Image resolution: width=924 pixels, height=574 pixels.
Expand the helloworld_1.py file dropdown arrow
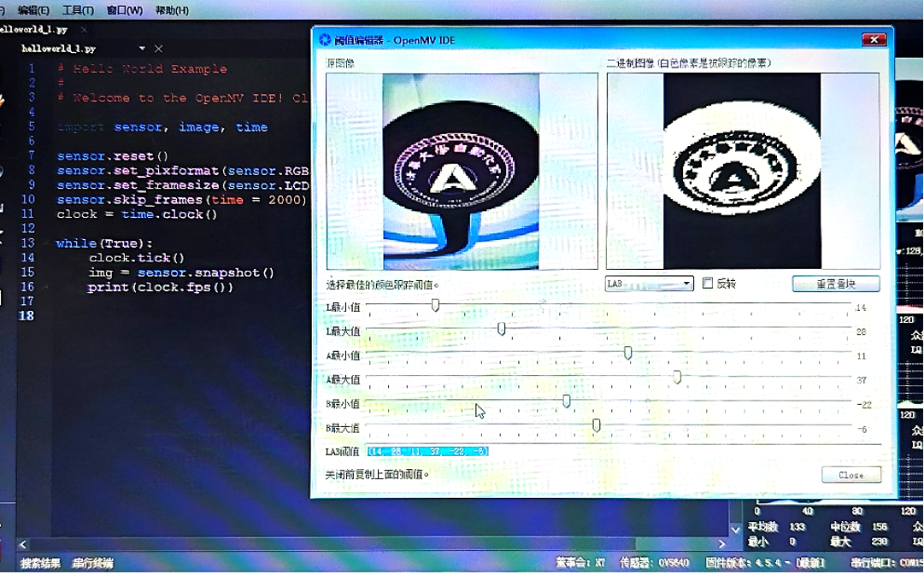(x=142, y=49)
